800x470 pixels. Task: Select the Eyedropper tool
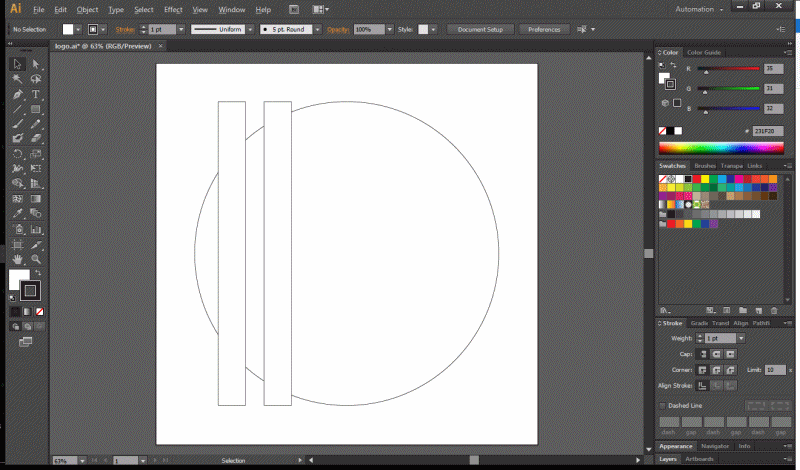click(x=18, y=214)
